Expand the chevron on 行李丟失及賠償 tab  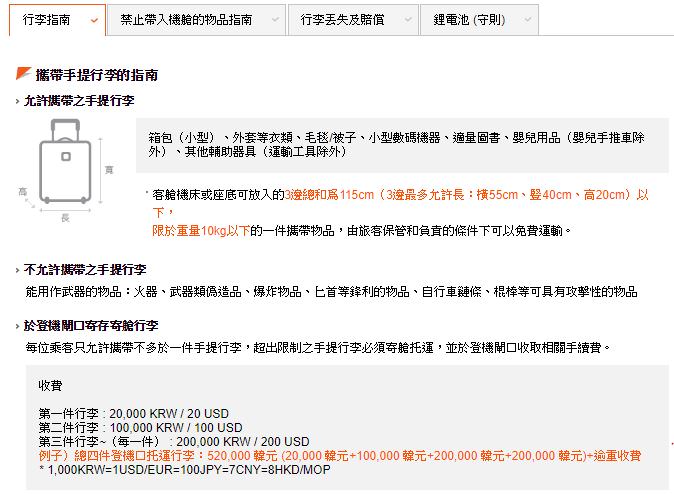[408, 20]
